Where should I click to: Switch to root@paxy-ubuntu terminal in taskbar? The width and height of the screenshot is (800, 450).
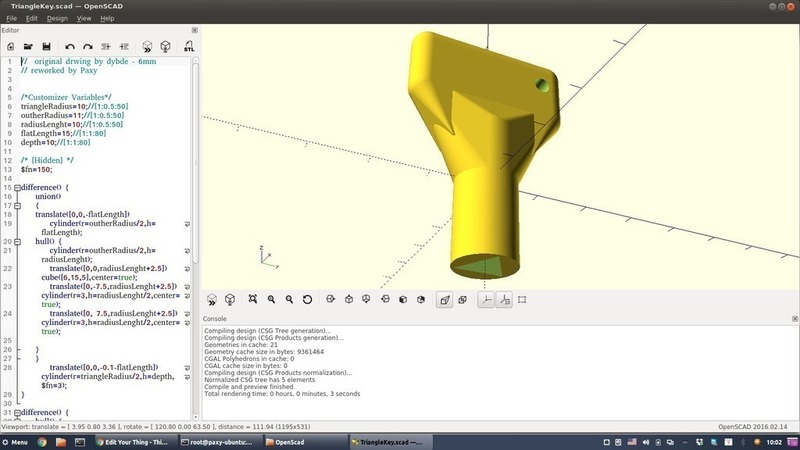tap(217, 441)
